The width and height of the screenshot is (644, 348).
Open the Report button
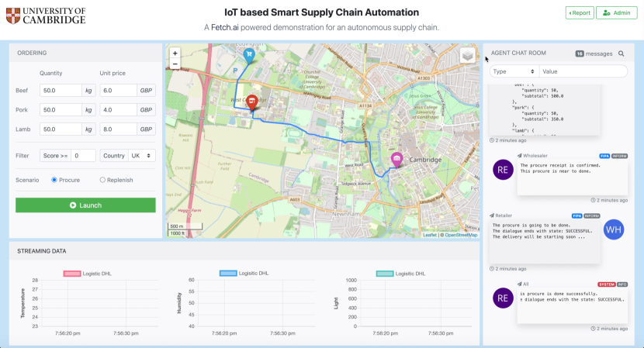point(580,12)
